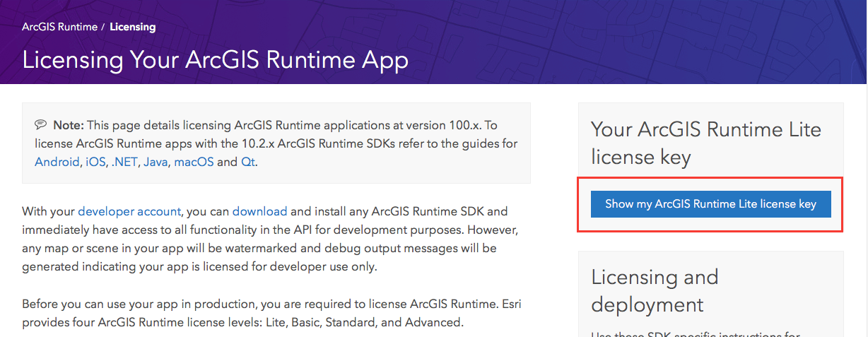Click the heading Your ArcGIS Runtime Lite license key
This screenshot has height=337, width=868.
pyautogui.click(x=706, y=143)
